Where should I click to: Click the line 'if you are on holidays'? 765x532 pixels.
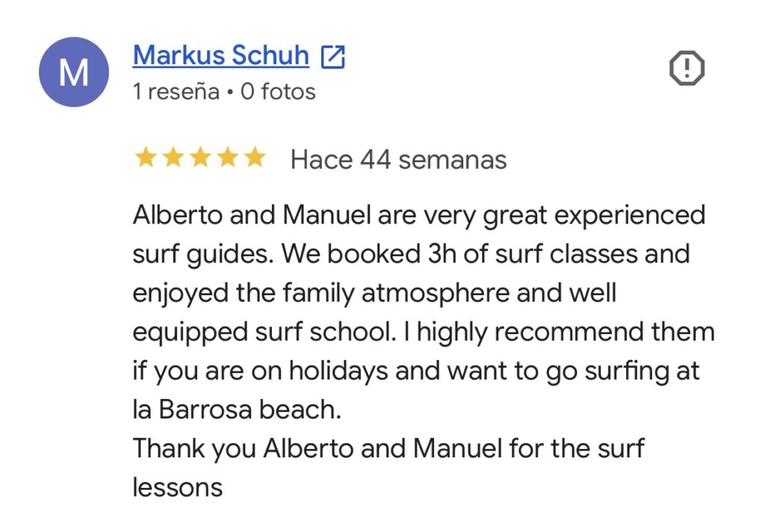click(416, 371)
